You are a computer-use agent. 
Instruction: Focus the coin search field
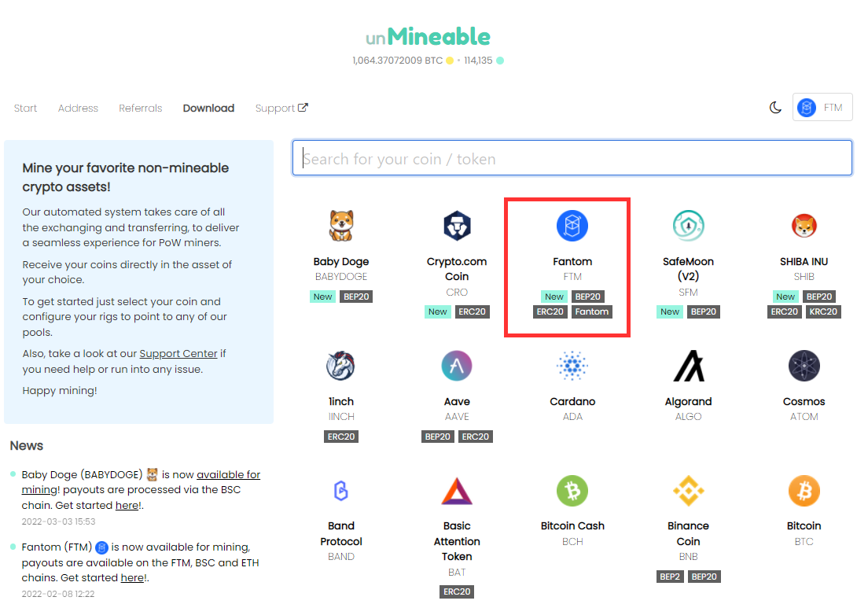pos(572,158)
